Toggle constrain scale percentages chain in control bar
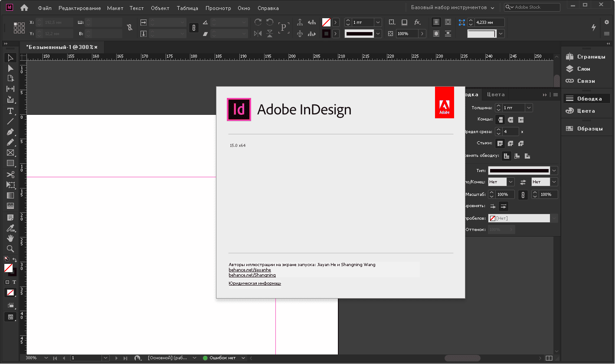Viewport: 615px width, 364px height. click(x=194, y=28)
